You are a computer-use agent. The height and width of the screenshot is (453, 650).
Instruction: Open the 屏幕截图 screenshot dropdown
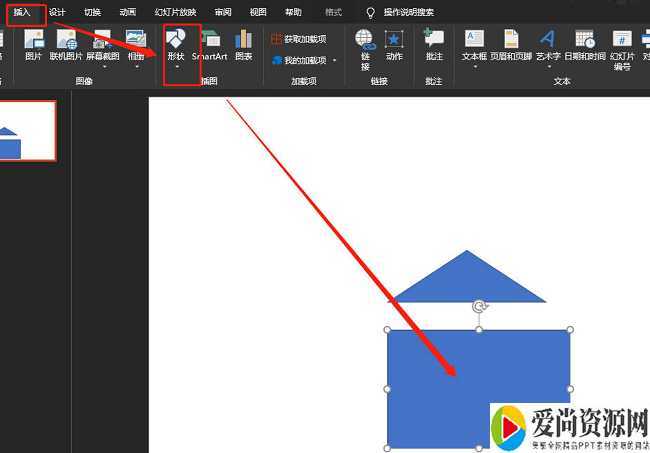click(x=104, y=46)
